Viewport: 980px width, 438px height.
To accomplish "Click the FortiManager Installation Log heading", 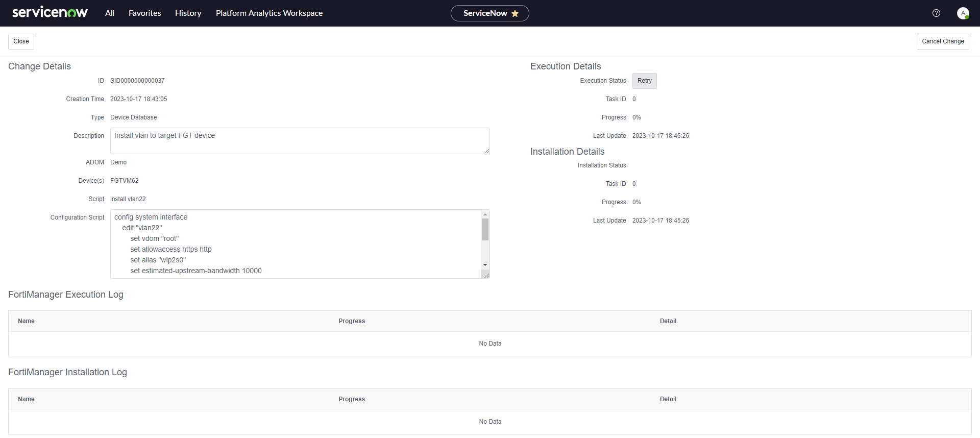I will click(67, 372).
